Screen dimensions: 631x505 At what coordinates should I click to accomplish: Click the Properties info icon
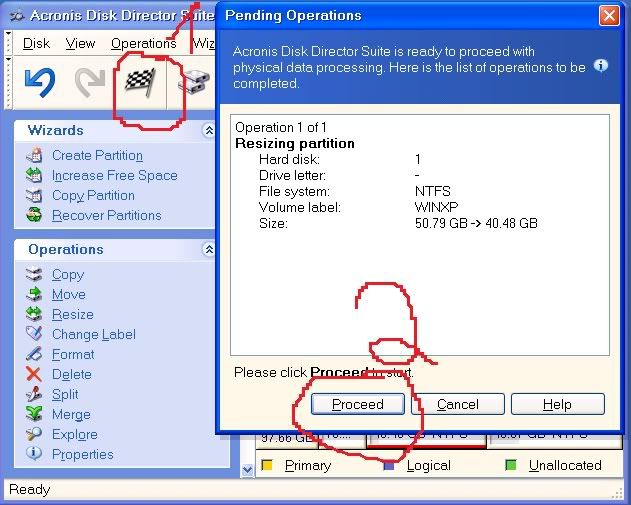click(34, 454)
